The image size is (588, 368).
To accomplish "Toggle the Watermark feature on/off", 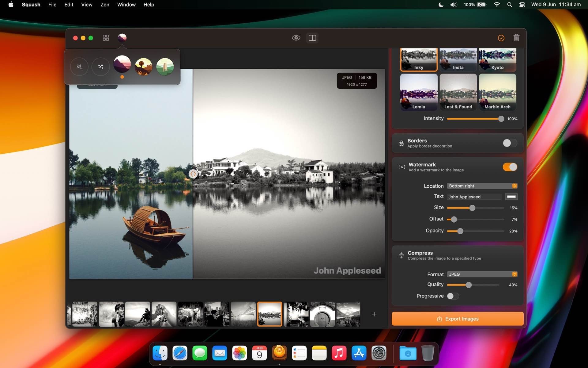I will pyautogui.click(x=510, y=167).
